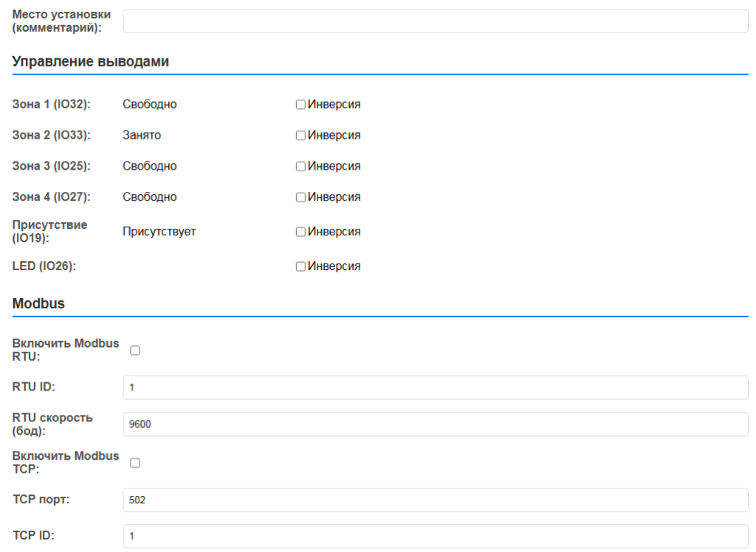Select the TCP порт field with 502

tap(436, 500)
